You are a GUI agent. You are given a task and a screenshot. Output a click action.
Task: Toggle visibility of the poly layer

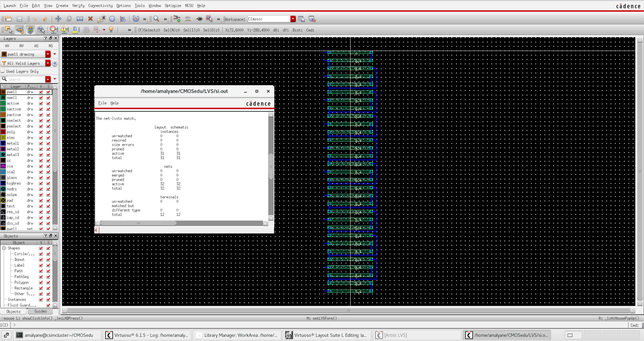[41, 132]
